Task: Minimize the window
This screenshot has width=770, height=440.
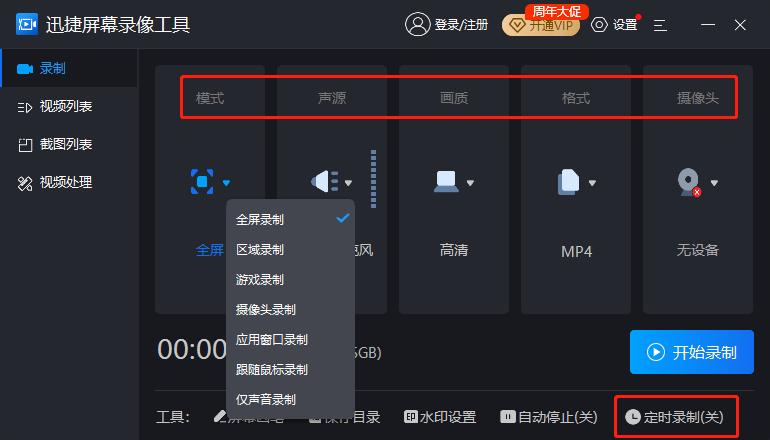Action: pyautogui.click(x=708, y=25)
